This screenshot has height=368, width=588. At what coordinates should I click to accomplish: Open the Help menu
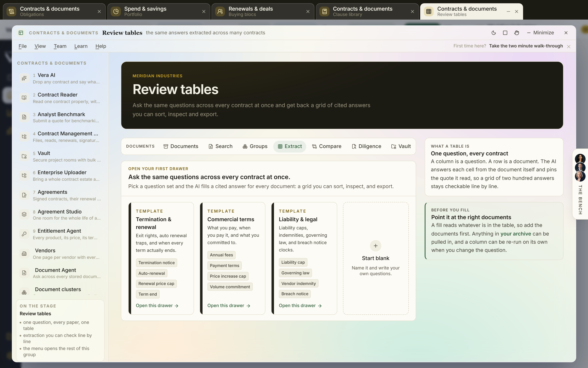tap(101, 46)
